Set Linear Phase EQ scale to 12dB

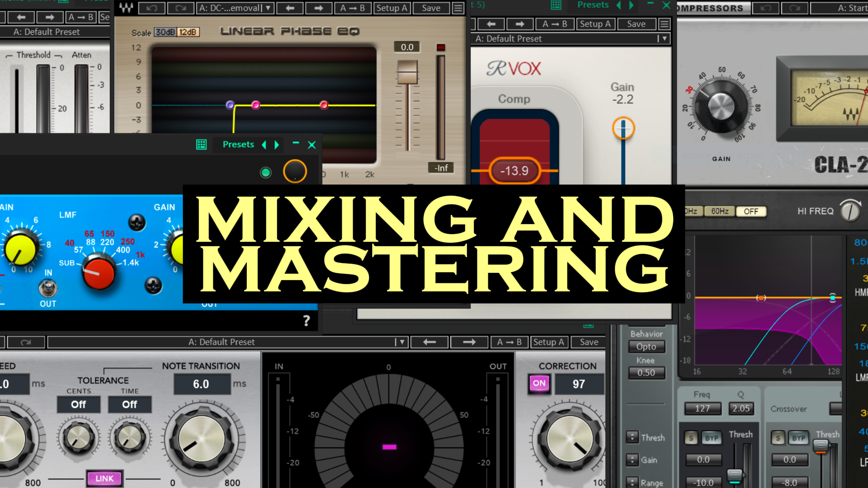click(x=188, y=32)
